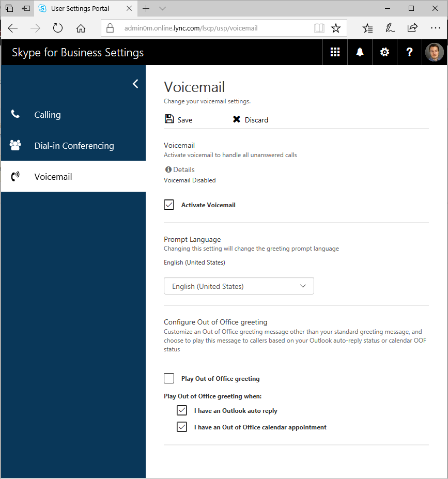The width and height of the screenshot is (448, 479).
Task: Uncheck I have an Outlook auto reply
Action: tap(181, 410)
